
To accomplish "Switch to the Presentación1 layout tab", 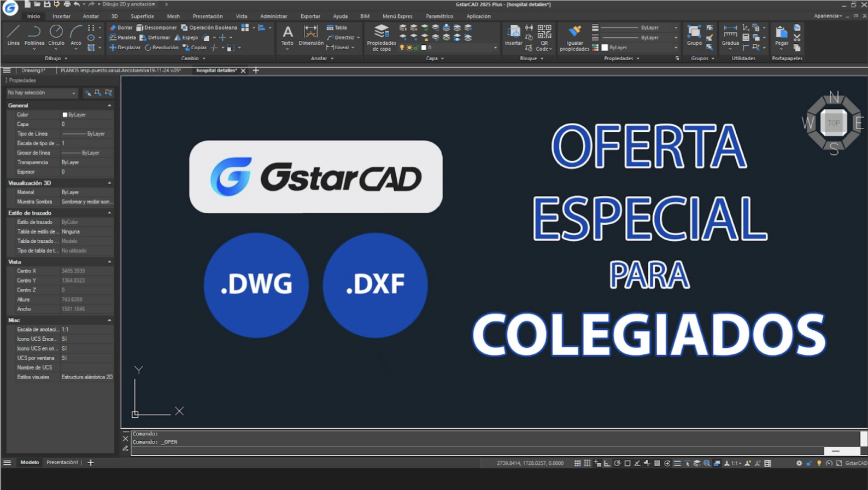I will click(62, 463).
